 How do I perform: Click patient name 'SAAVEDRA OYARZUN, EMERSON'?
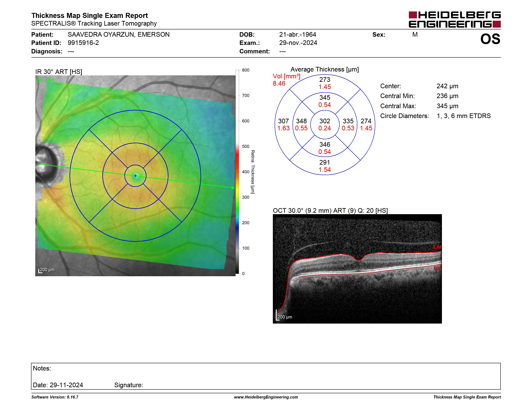pyautogui.click(x=118, y=35)
